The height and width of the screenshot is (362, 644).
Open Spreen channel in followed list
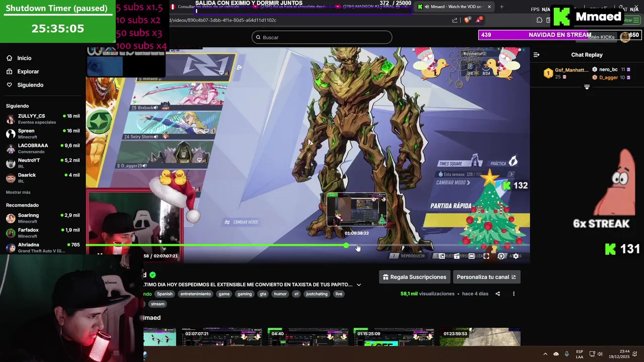[43, 134]
